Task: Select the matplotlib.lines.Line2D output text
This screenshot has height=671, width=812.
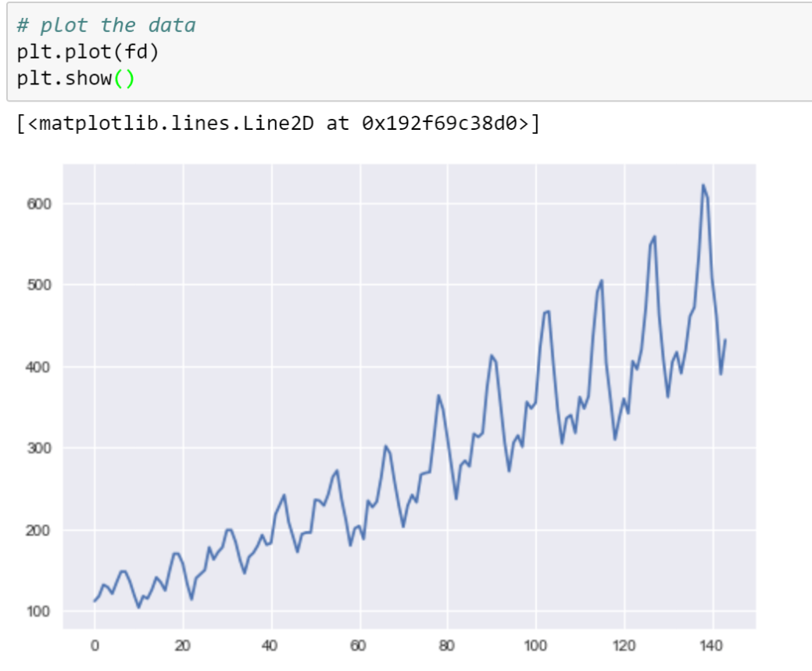Action: click(278, 124)
